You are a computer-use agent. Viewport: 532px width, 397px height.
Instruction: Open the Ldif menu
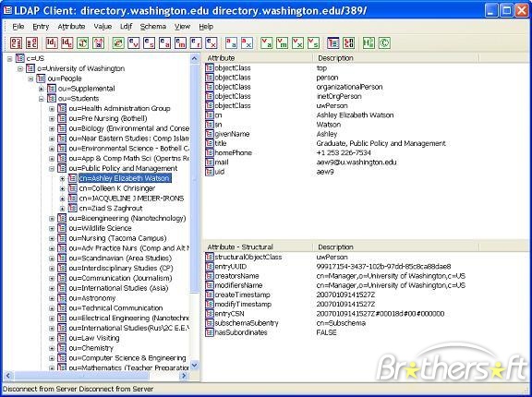(x=126, y=27)
